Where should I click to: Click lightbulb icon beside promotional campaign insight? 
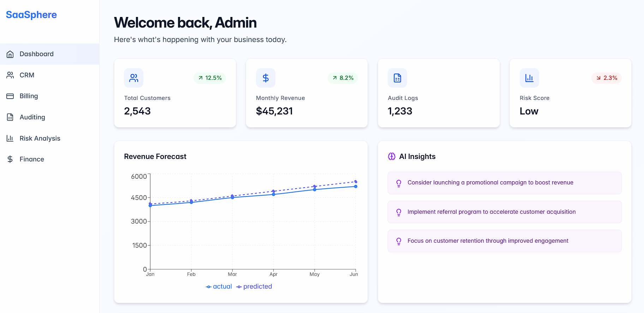pyautogui.click(x=399, y=183)
